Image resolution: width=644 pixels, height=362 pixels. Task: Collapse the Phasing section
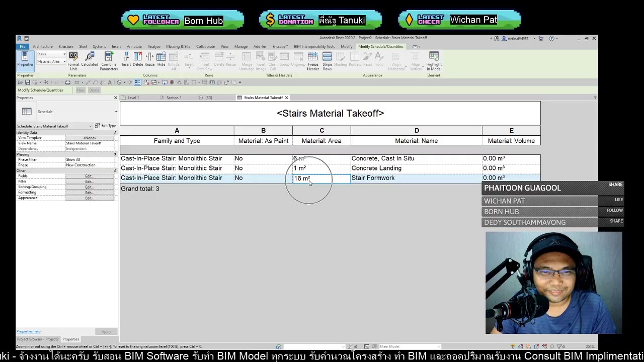115,154
